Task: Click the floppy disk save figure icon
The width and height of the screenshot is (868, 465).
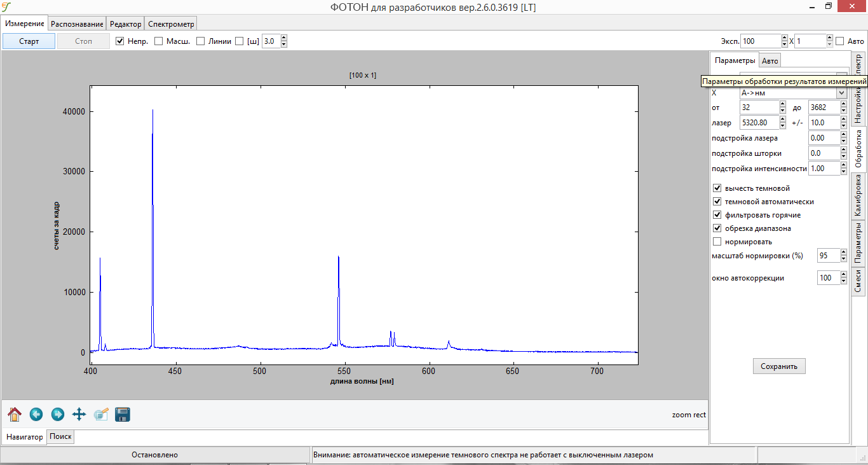Action: (x=123, y=415)
